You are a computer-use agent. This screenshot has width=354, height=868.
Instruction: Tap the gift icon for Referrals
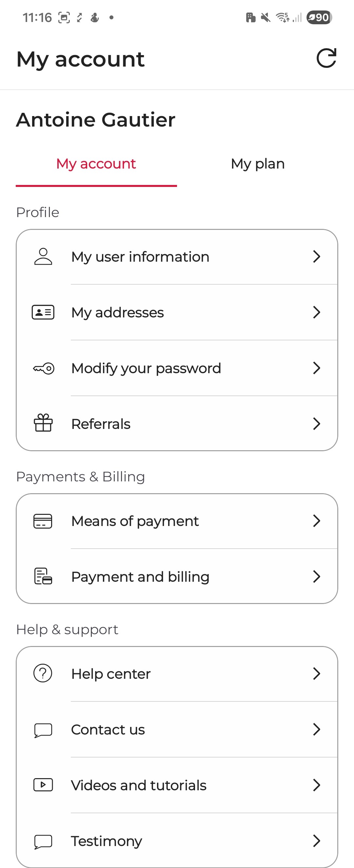point(43,423)
